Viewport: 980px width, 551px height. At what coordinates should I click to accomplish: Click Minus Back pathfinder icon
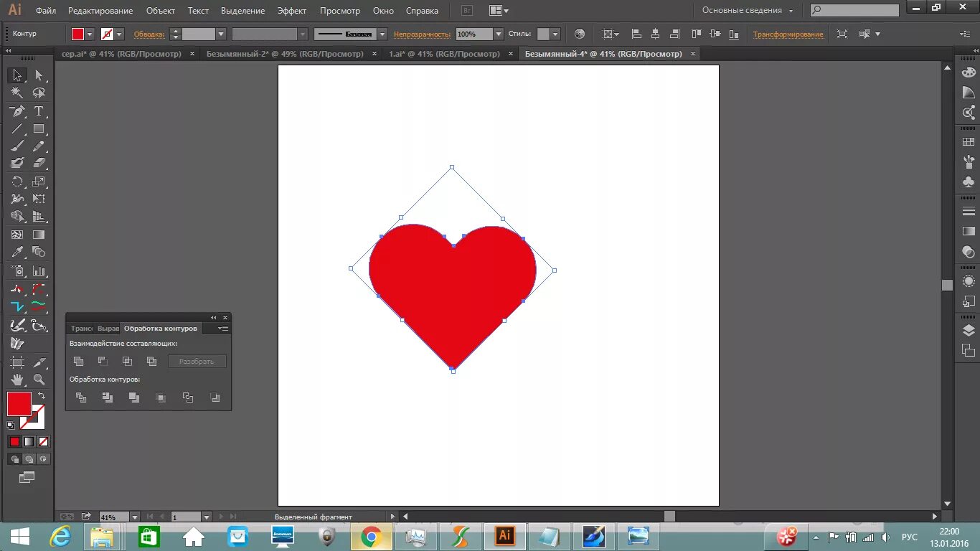(x=215, y=397)
